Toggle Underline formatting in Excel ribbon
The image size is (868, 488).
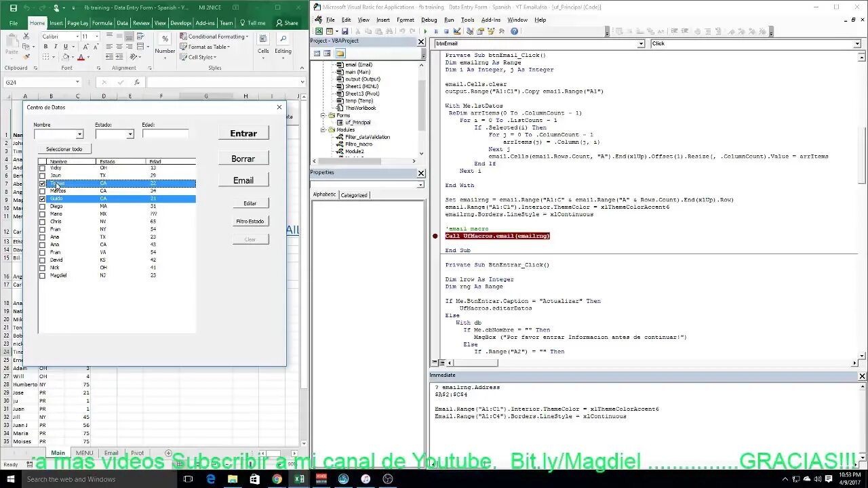pos(66,46)
